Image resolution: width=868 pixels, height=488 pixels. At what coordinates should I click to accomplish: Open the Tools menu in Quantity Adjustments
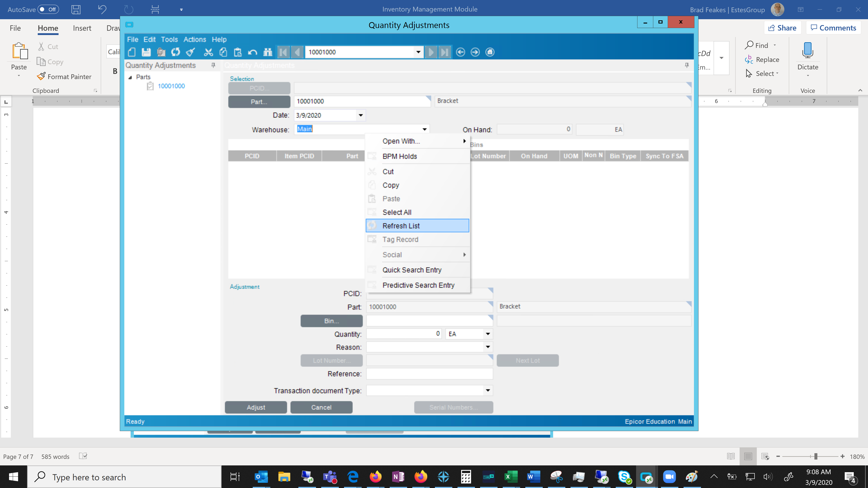click(169, 39)
